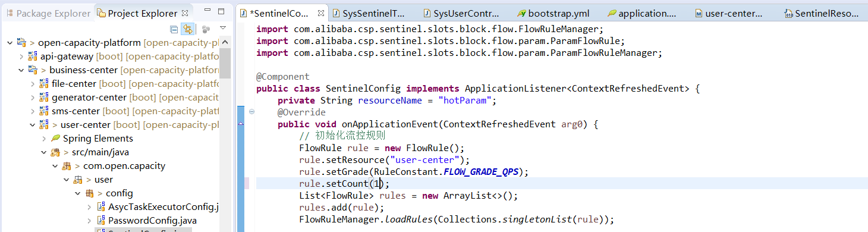This screenshot has width=868, height=232.
Task: Collapse the open-capacity-platform project node
Action: (9, 43)
